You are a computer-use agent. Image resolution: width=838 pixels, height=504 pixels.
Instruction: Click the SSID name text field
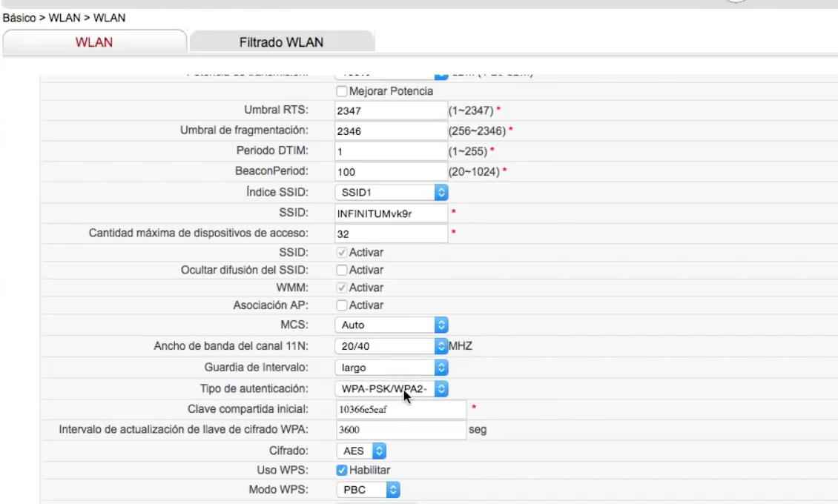[x=389, y=213]
